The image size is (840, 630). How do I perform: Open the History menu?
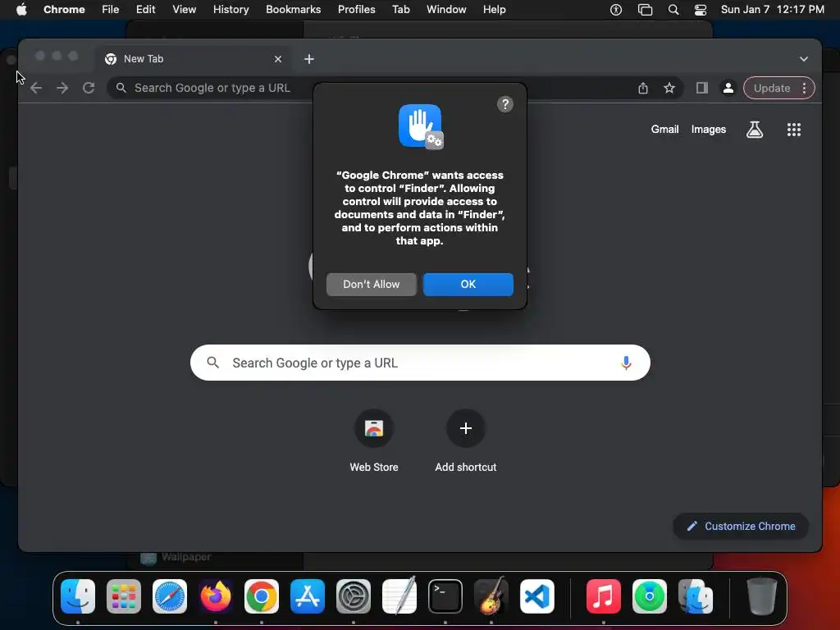click(x=231, y=9)
